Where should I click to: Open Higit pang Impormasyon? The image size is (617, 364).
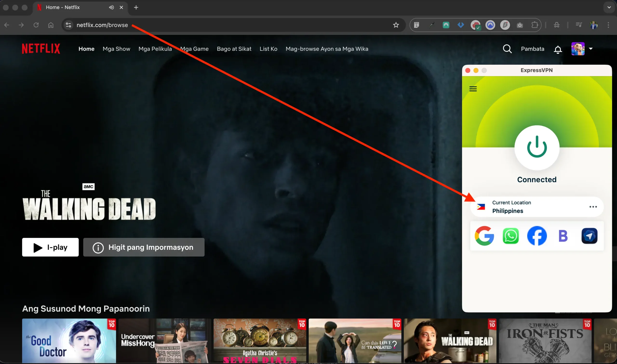(144, 247)
